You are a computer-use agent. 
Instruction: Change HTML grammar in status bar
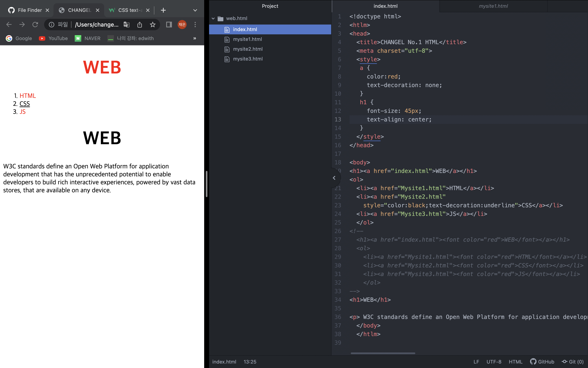(x=515, y=362)
